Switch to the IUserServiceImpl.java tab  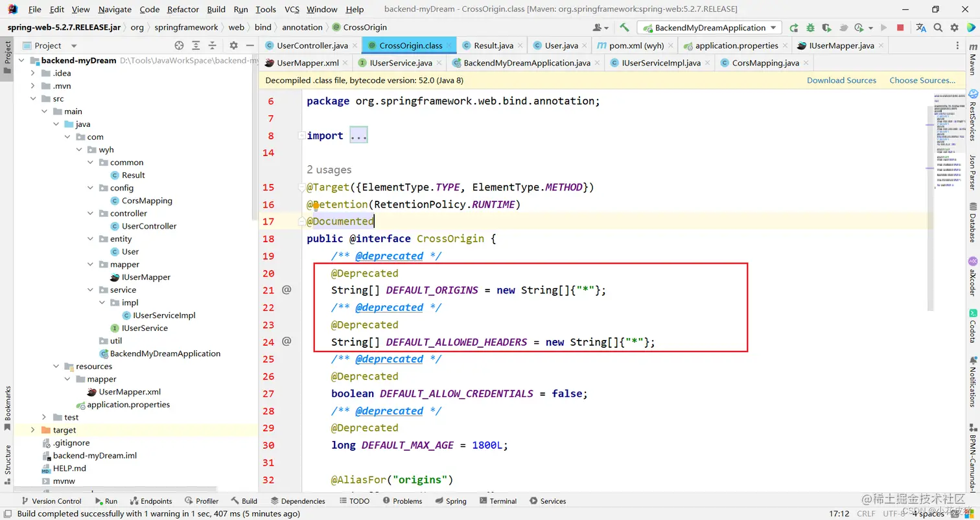[660, 63]
